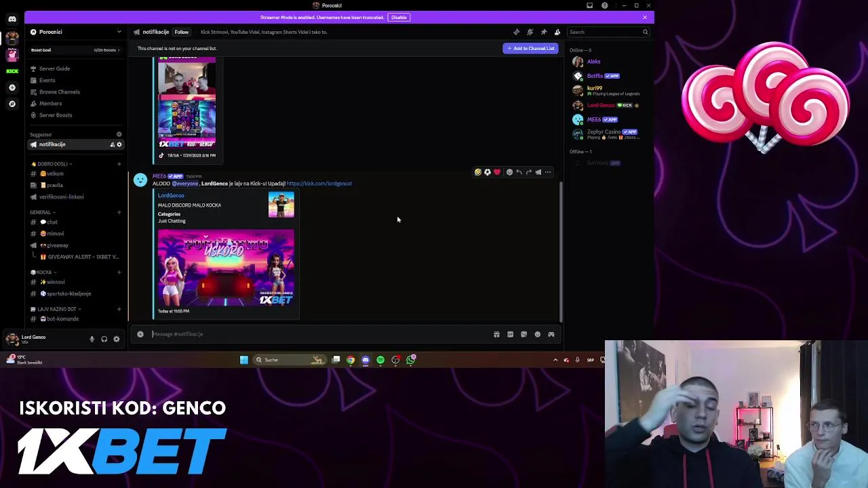
Task: Open Browse Channels
Action: 75,91
